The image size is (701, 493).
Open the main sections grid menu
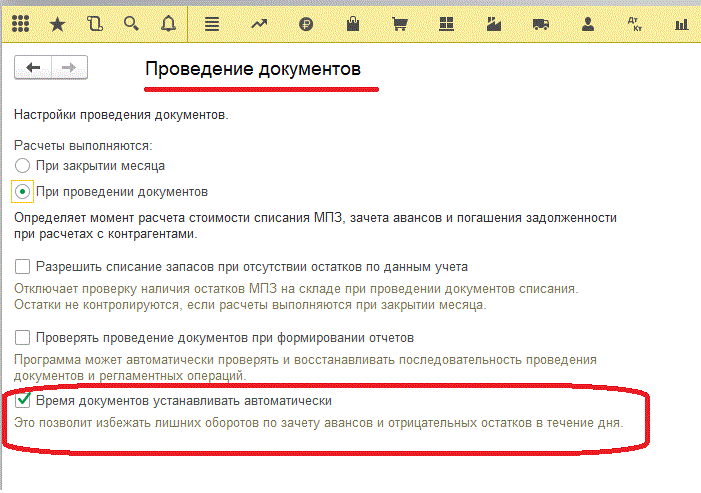[x=20, y=24]
